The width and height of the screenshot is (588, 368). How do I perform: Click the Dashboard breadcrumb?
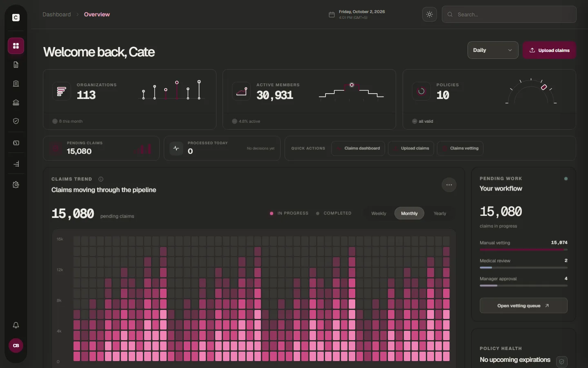click(57, 14)
